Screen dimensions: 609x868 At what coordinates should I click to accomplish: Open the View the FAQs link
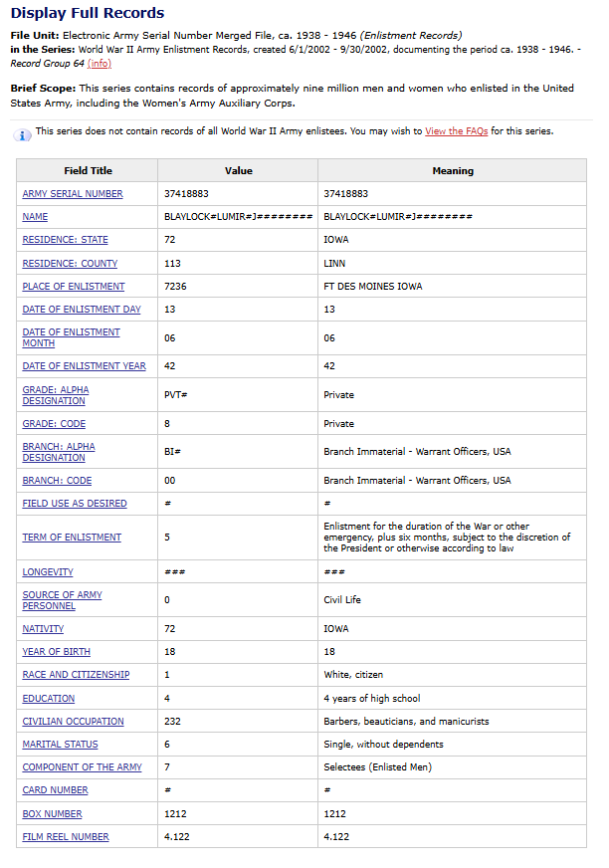pyautogui.click(x=456, y=131)
